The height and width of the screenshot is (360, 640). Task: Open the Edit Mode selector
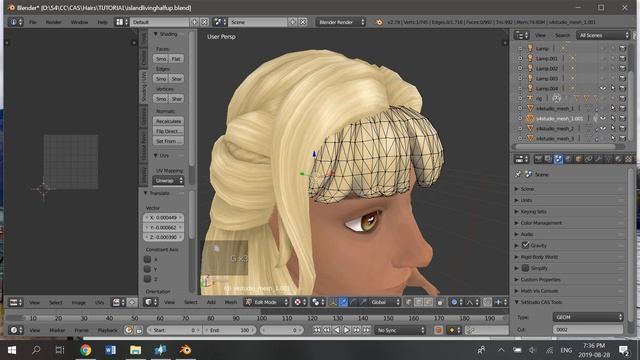click(x=267, y=302)
